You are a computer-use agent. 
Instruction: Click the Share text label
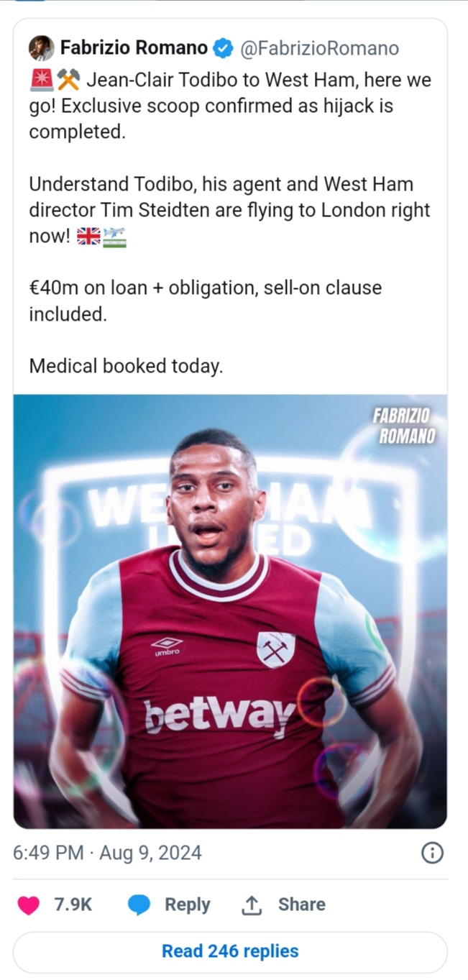point(302,905)
